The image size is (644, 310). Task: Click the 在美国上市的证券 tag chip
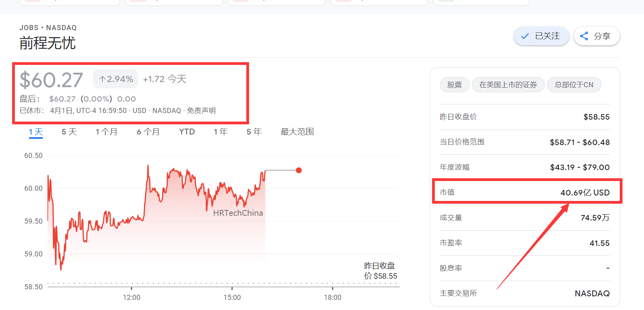tap(508, 85)
